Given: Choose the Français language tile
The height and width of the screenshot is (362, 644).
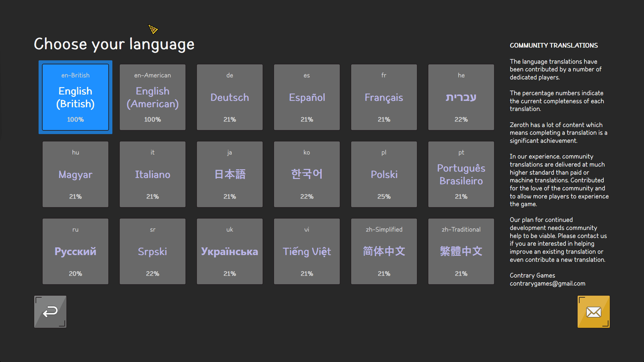Looking at the screenshot, I should coord(384,97).
